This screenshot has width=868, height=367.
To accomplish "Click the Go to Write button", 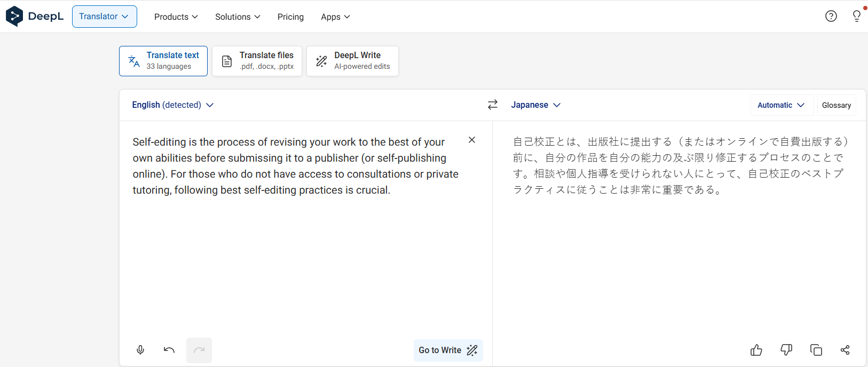I will [x=448, y=350].
